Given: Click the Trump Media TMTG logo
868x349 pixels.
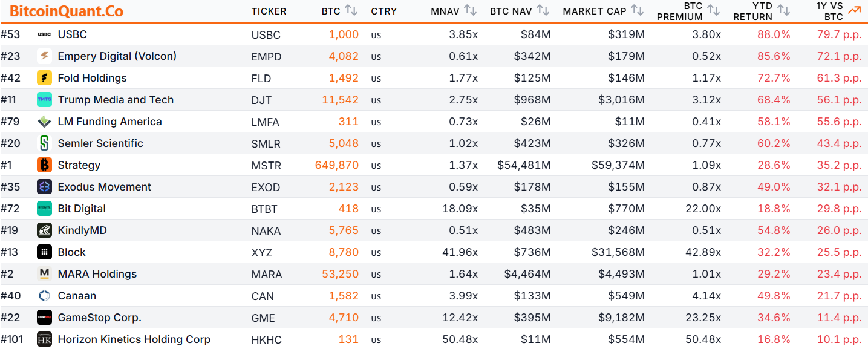Looking at the screenshot, I should pos(44,99).
